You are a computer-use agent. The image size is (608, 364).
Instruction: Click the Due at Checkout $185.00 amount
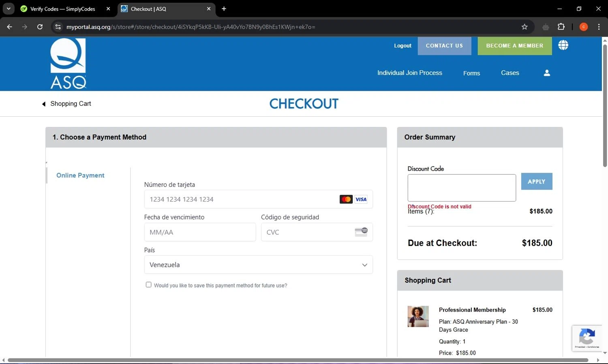pos(537,243)
